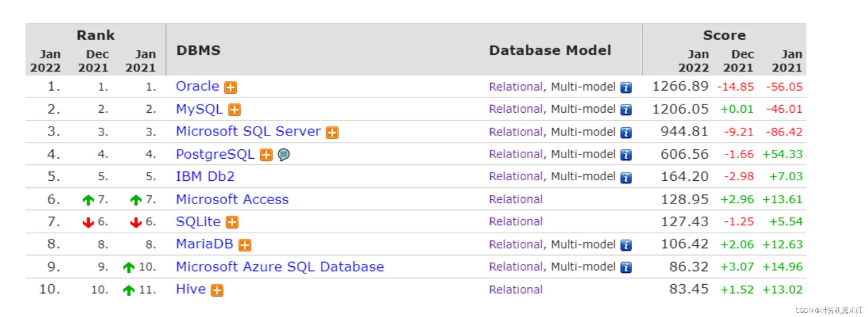Follow the Microsoft Azure SQL Database link

[280, 267]
